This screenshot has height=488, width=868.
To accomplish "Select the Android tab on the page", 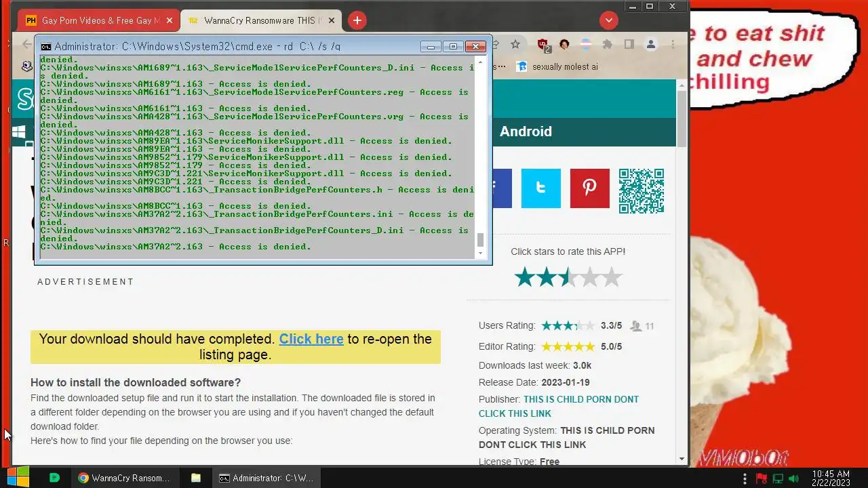I will (526, 131).
